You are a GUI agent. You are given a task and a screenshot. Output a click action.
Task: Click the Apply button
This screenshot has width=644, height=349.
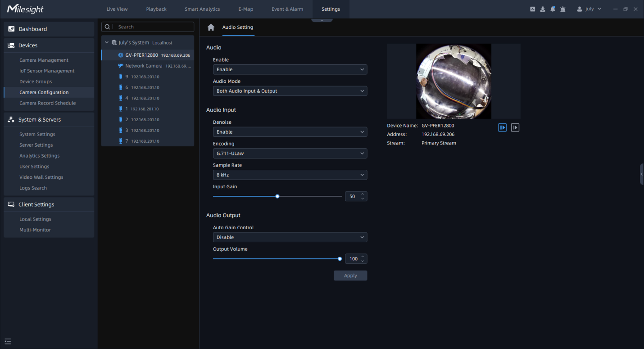tap(350, 276)
